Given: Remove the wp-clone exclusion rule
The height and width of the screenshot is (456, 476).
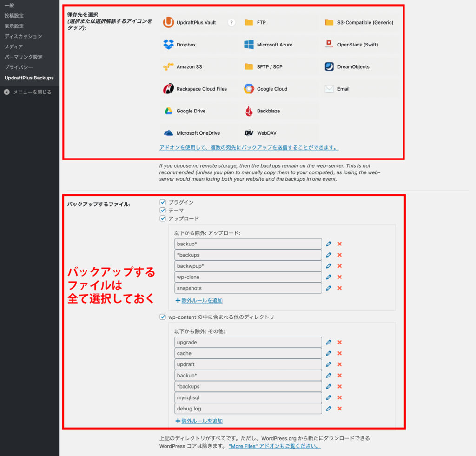Looking at the screenshot, I should click(x=340, y=277).
